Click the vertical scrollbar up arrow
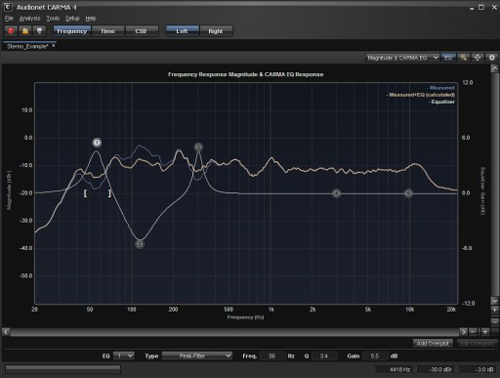Screen dimensions: 500x378 pos(494,69)
